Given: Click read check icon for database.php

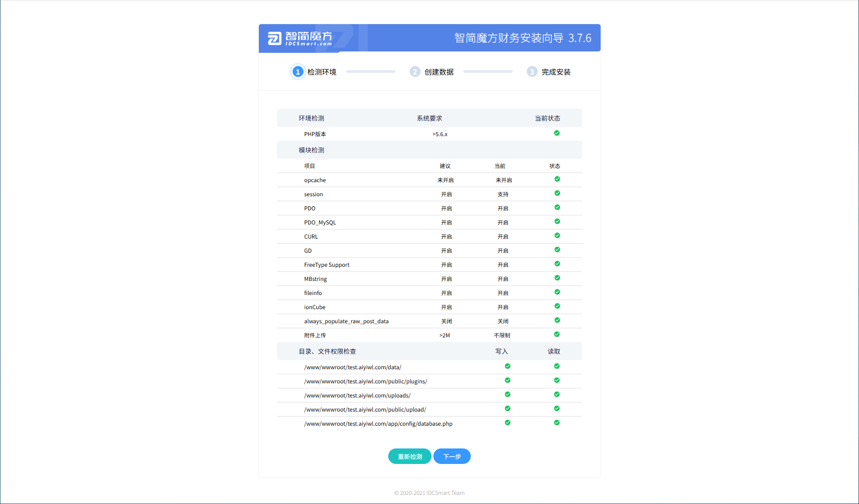Looking at the screenshot, I should (x=556, y=423).
